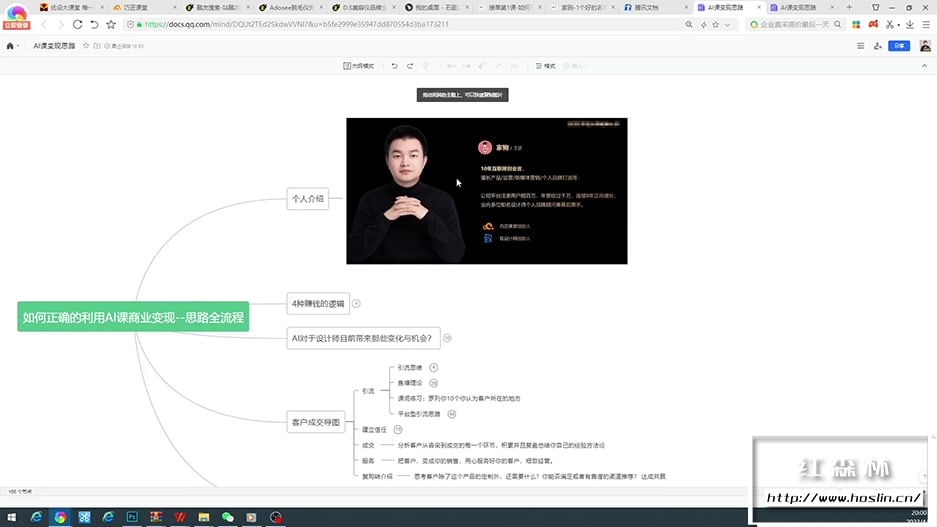
Task: Select the 个人介绍 node
Action: (x=308, y=199)
